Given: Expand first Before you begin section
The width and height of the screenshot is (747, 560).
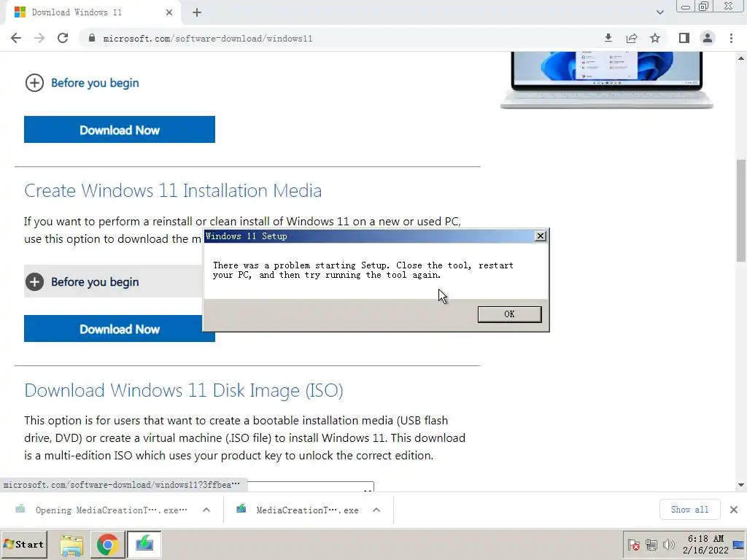Looking at the screenshot, I should (82, 83).
